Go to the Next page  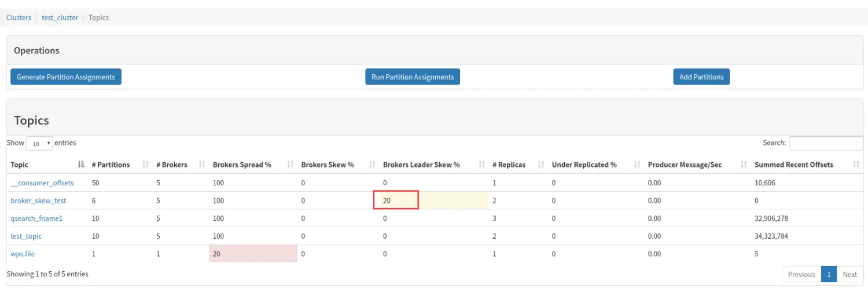pos(849,274)
